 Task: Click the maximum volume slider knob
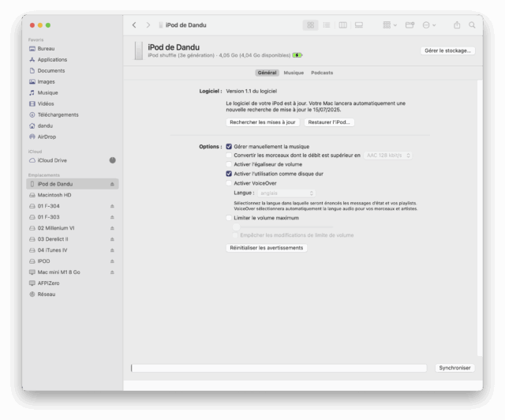tap(237, 227)
